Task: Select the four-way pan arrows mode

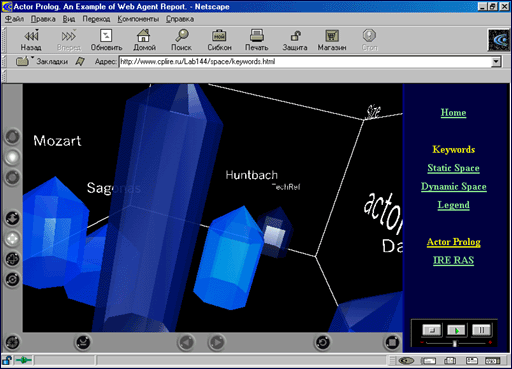Action: (12, 239)
